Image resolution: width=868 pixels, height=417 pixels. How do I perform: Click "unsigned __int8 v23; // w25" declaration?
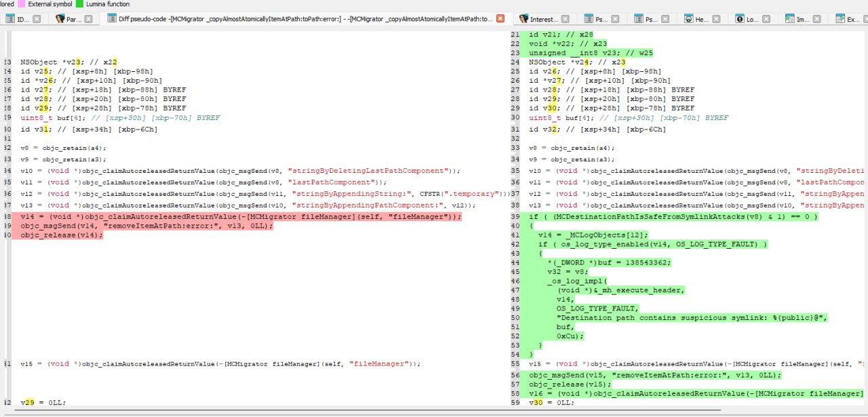coord(591,53)
